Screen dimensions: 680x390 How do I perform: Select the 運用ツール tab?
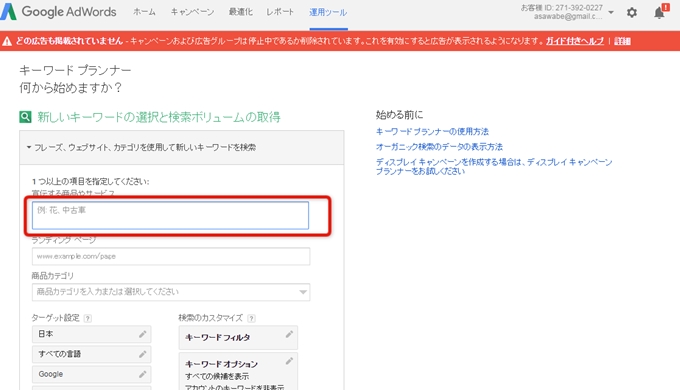click(x=328, y=12)
